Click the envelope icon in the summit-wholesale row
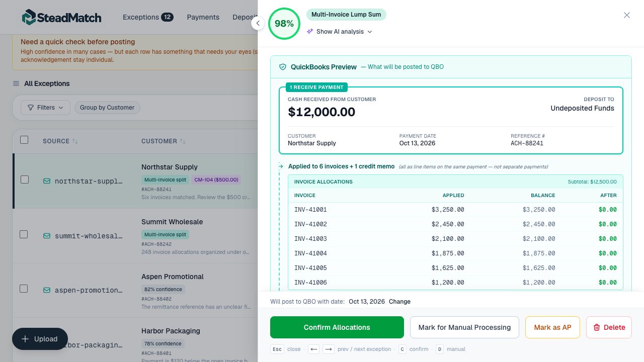644x362 pixels. (47, 236)
